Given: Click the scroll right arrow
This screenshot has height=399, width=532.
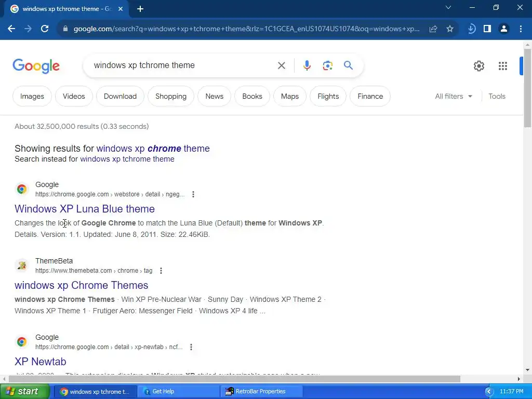Looking at the screenshot, I should point(519,379).
